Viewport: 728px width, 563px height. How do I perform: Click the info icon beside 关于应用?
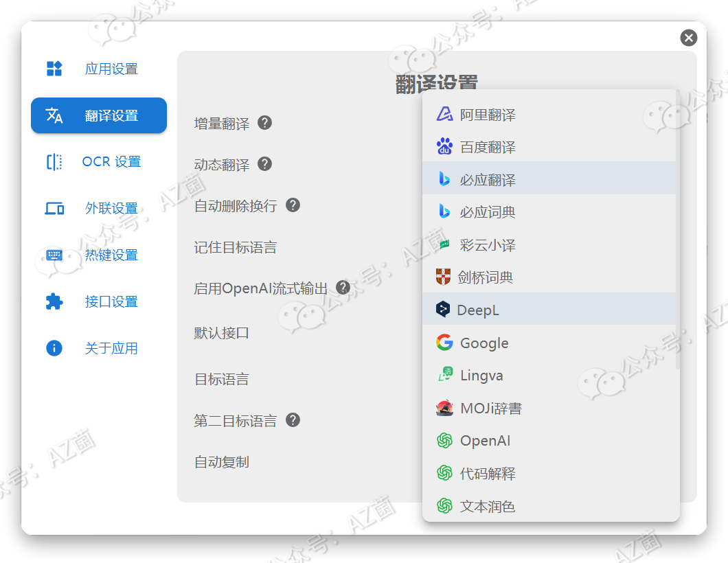click(54, 348)
